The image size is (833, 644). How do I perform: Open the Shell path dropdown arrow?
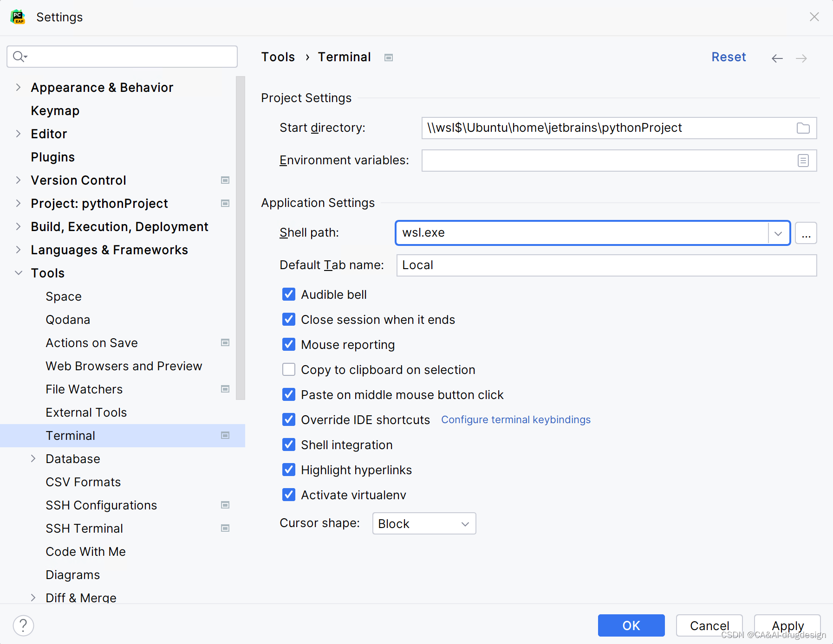(779, 233)
